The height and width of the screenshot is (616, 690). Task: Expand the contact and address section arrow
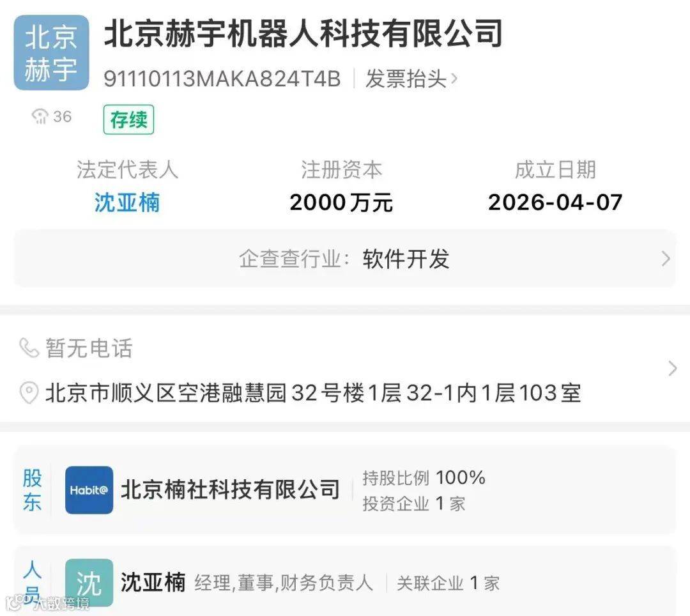click(x=672, y=368)
